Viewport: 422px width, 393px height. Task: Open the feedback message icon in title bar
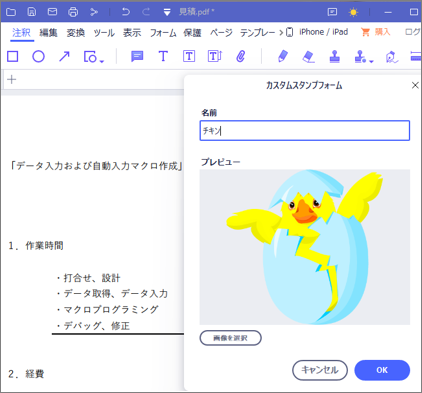[x=332, y=12]
